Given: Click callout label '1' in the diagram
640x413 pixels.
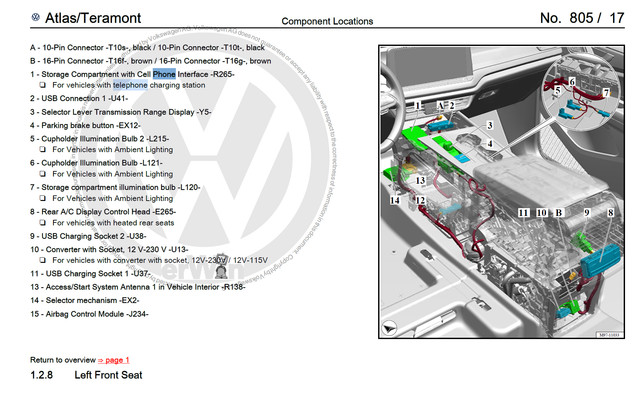Looking at the screenshot, I should pyautogui.click(x=418, y=106).
